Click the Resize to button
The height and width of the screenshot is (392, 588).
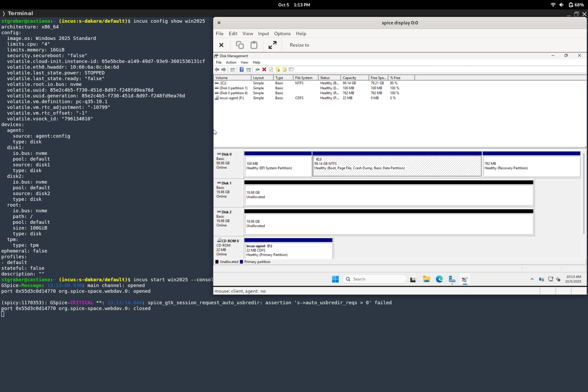[299, 45]
